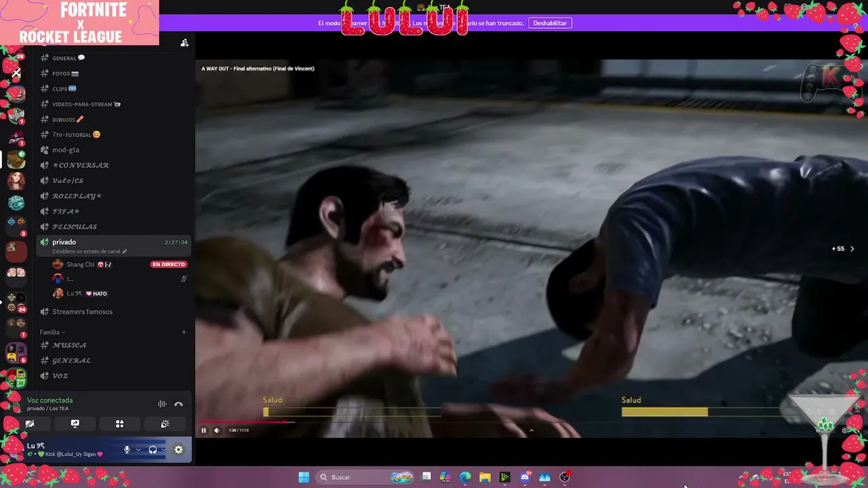The image size is (868, 488).
Task: Open OBS Studio from taskbar
Action: [x=564, y=477]
